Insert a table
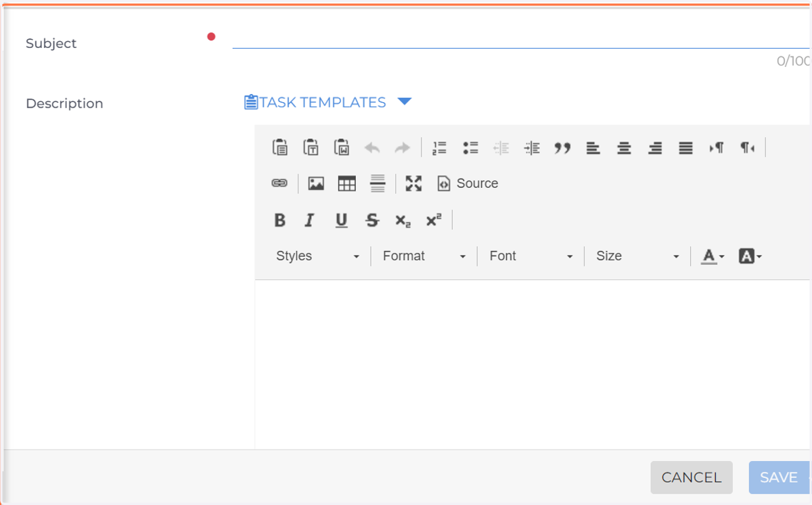 347,183
